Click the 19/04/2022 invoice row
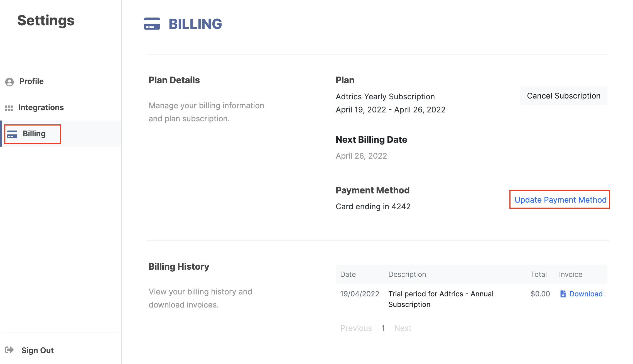 [359, 294]
